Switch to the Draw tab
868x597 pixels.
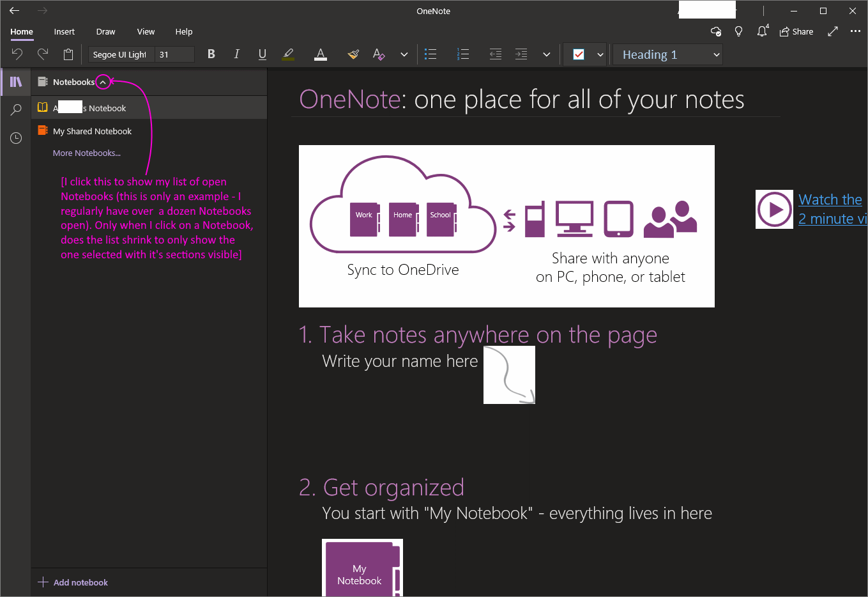point(106,31)
